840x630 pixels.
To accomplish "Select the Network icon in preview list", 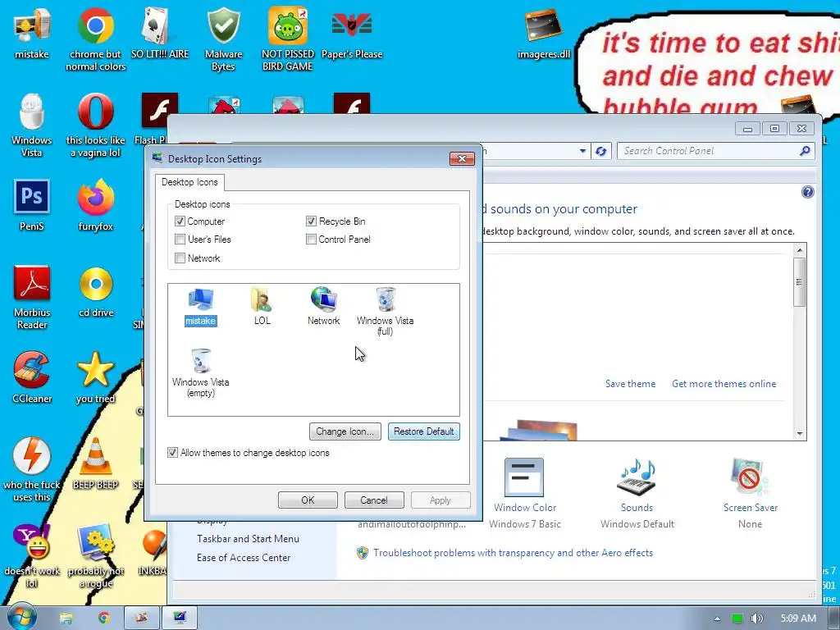I will click(323, 307).
